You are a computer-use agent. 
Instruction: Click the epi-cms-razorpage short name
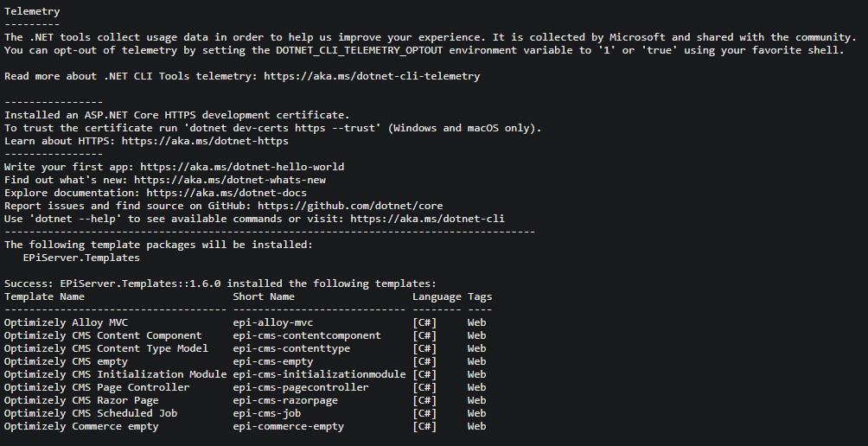pos(285,400)
